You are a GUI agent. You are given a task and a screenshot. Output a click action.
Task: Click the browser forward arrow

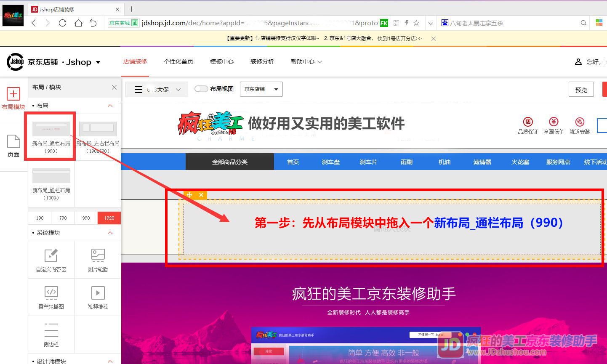point(48,23)
